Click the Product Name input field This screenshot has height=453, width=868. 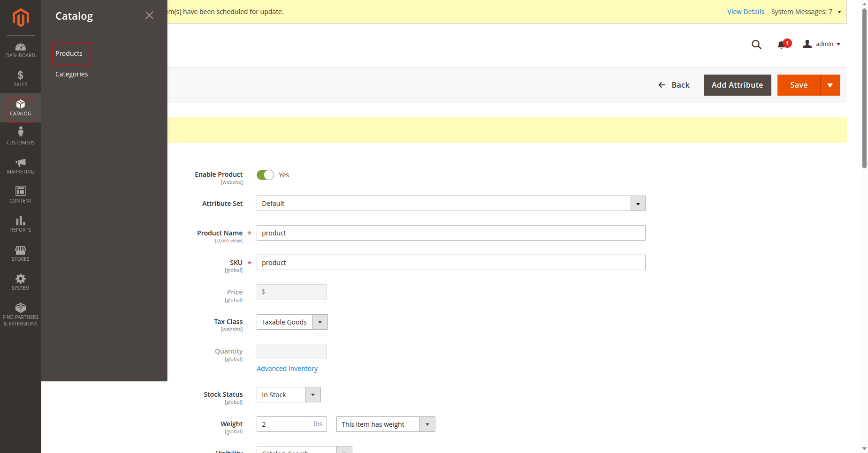point(451,233)
